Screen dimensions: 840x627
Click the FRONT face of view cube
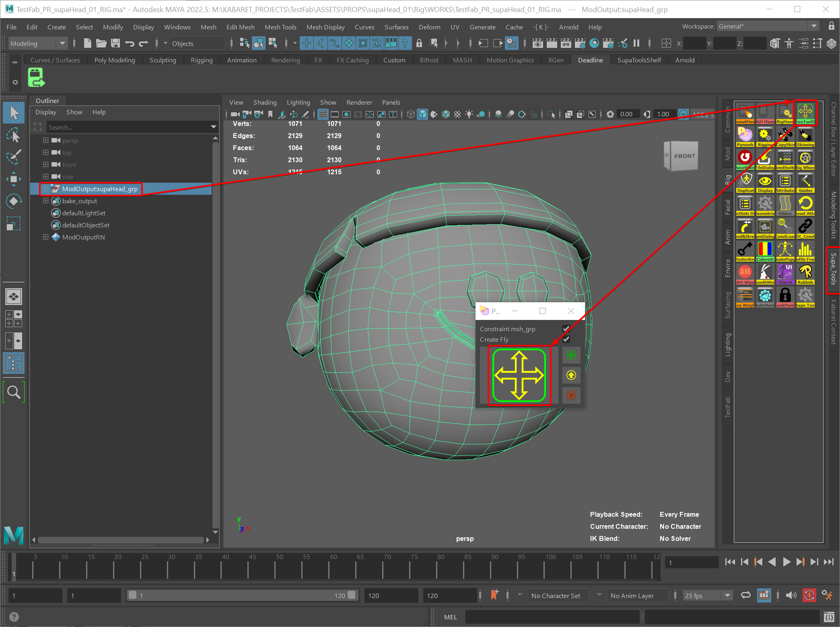tap(685, 156)
